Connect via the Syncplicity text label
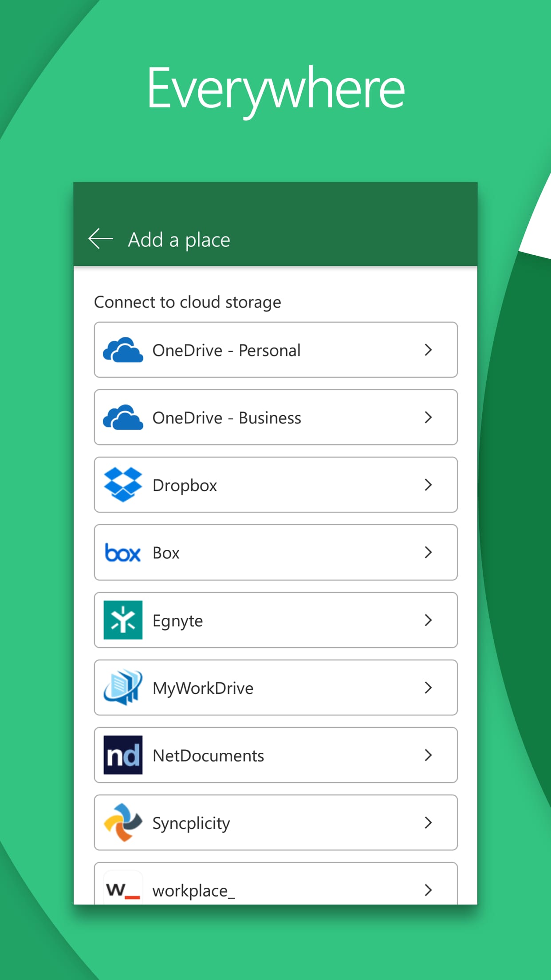 [191, 823]
